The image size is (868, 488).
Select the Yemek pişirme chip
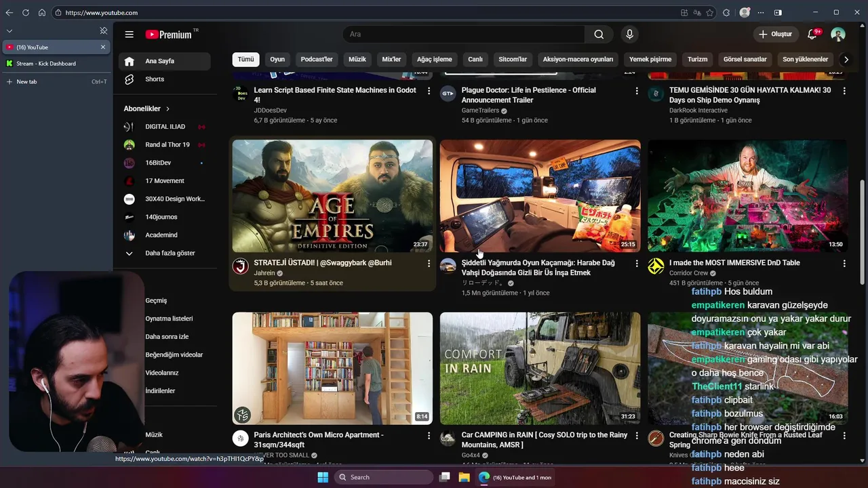[650, 60]
